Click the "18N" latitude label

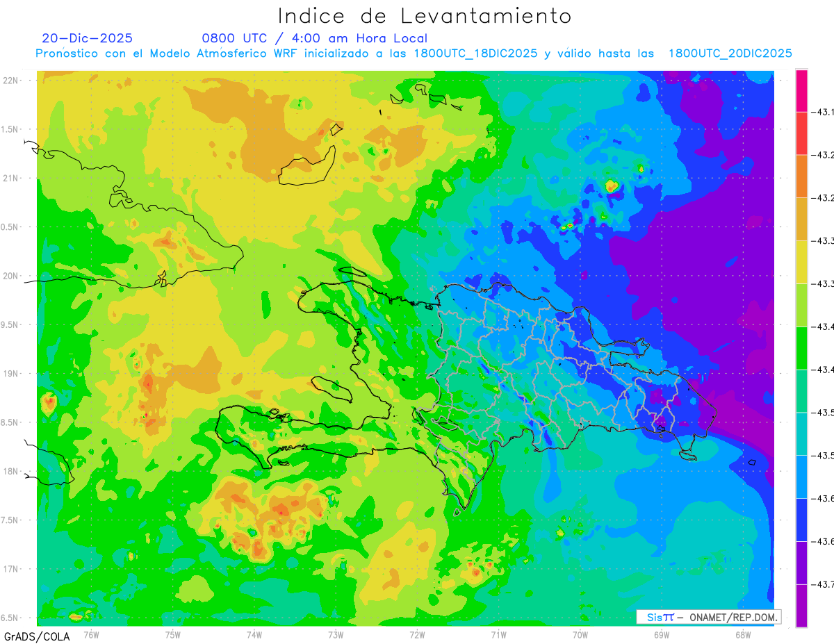click(x=11, y=471)
